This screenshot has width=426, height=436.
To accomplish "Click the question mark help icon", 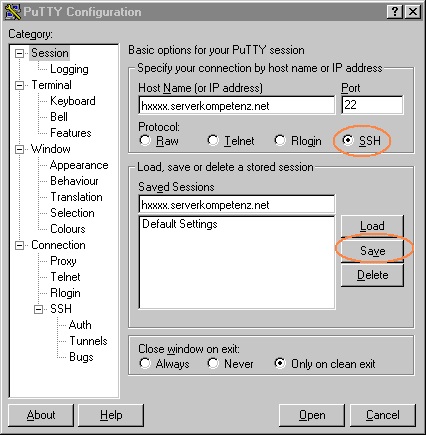I will tap(394, 12).
